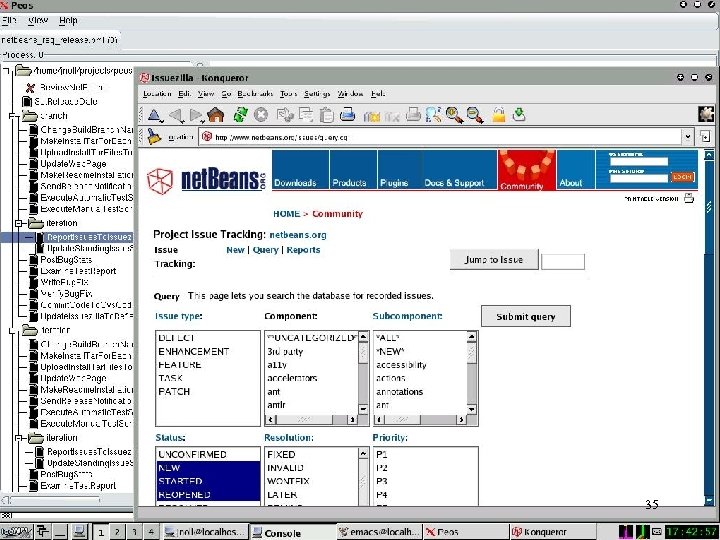
Task: Click down arrow of Component list scrollbar
Action: coord(363,409)
